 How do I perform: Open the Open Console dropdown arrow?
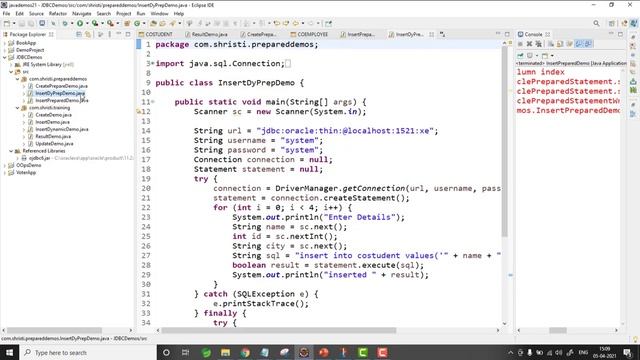pos(552,56)
